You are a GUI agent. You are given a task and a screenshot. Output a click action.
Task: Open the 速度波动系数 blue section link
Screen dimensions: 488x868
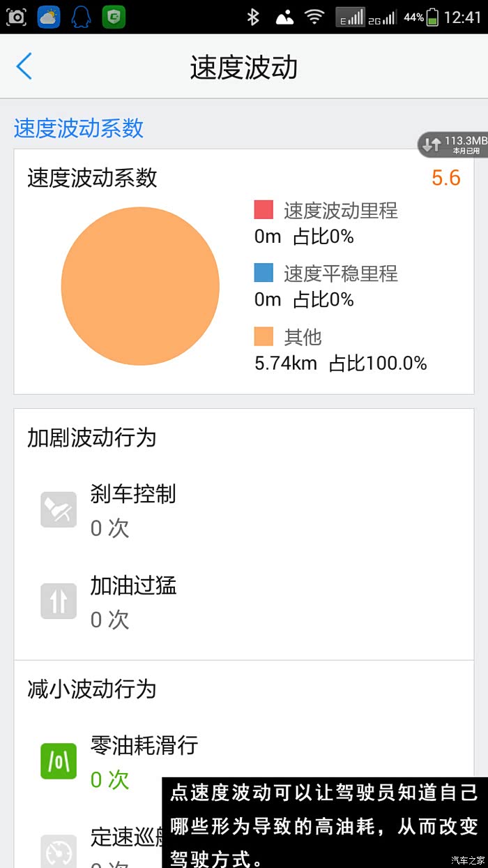(79, 128)
